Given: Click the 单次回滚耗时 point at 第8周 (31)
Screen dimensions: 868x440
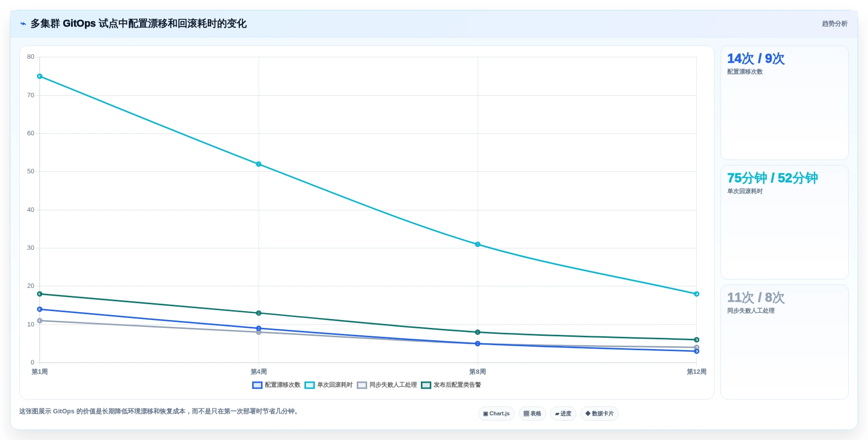Looking at the screenshot, I should (x=478, y=244).
